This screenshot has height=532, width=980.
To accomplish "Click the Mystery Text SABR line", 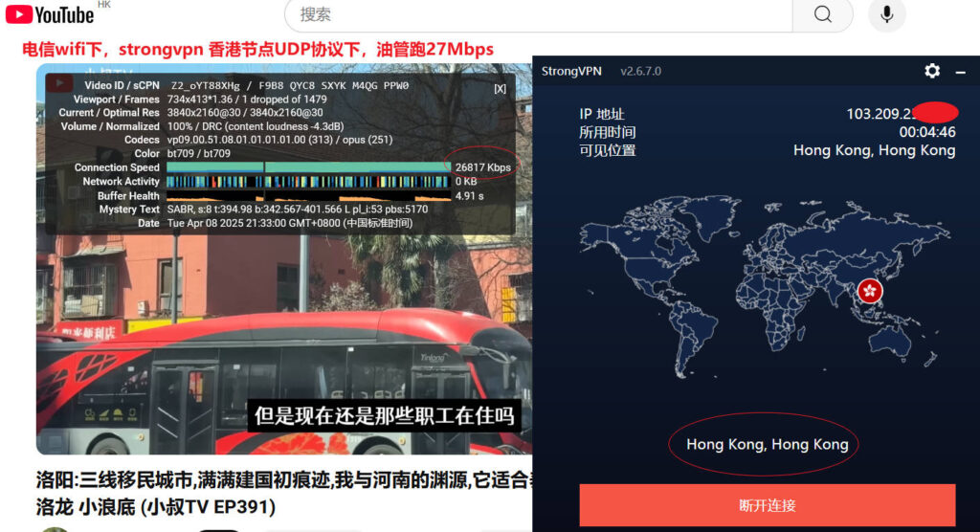I will [x=298, y=210].
